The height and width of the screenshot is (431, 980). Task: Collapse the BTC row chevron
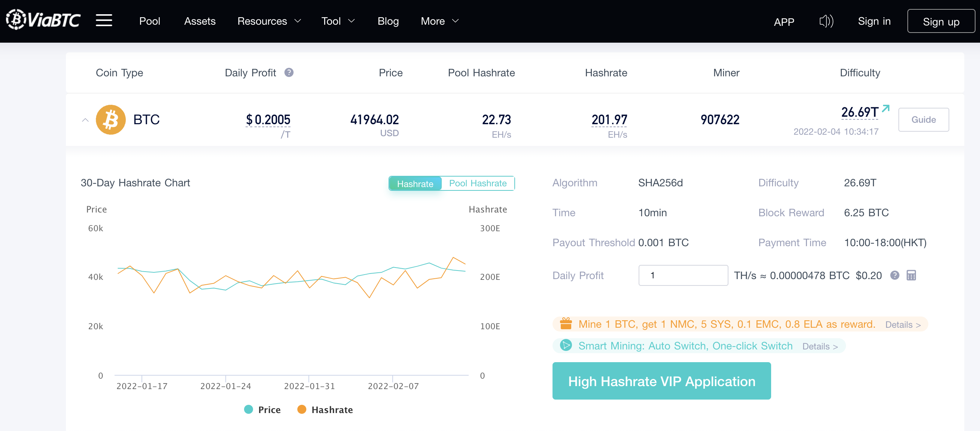click(x=85, y=120)
